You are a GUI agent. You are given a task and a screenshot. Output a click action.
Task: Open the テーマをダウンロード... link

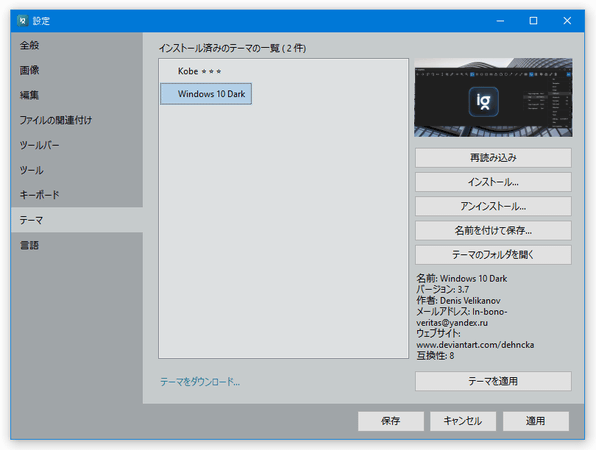(200, 382)
